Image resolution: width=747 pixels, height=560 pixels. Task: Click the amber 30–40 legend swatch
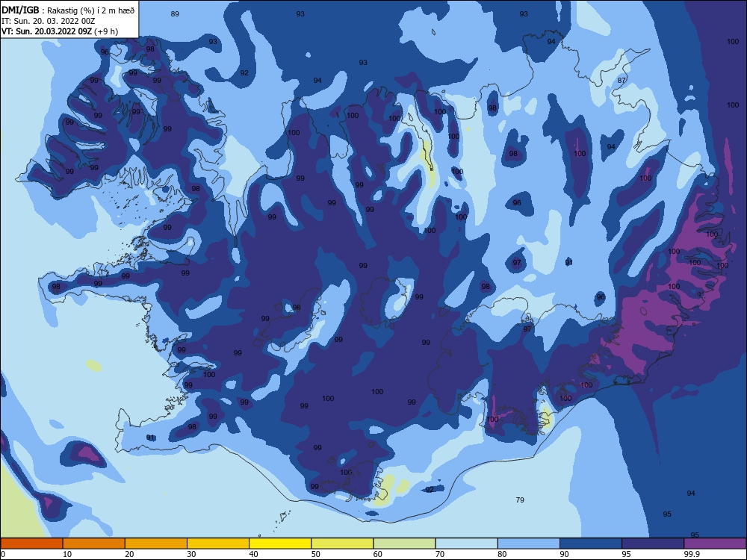click(218, 544)
